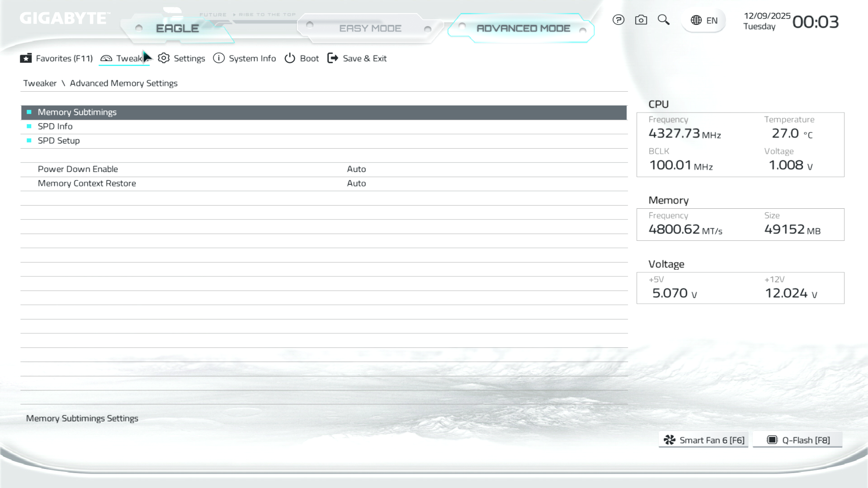This screenshot has height=488, width=868.
Task: Expand the Memory Subtimings submenu
Action: point(77,112)
